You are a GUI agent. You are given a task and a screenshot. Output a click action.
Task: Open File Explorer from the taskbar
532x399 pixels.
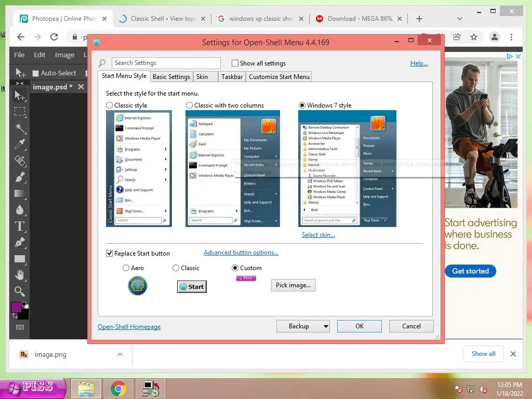pos(86,389)
